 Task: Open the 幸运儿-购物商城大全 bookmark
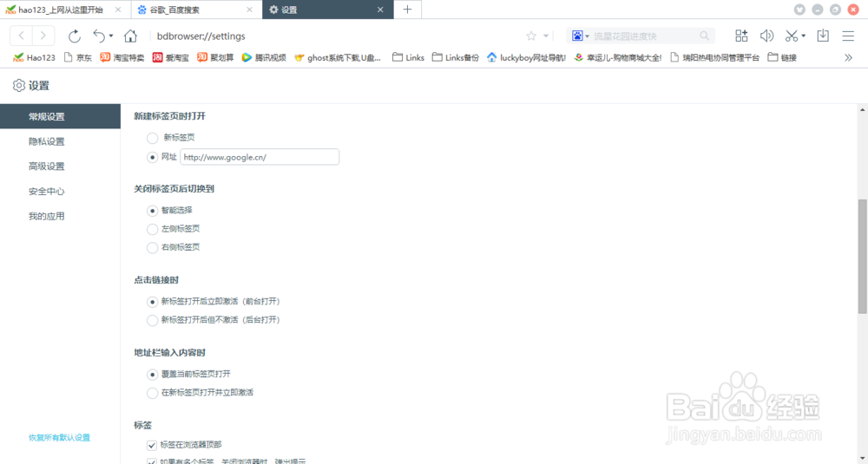(x=618, y=57)
